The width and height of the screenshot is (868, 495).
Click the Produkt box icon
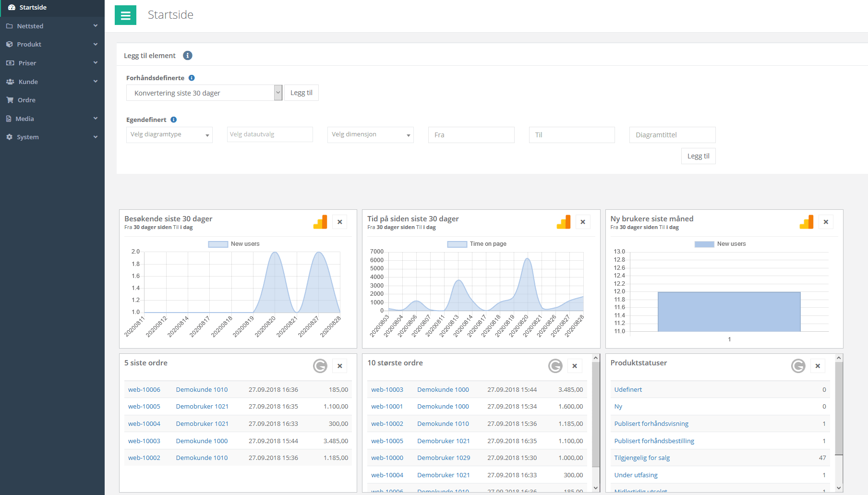[9, 44]
